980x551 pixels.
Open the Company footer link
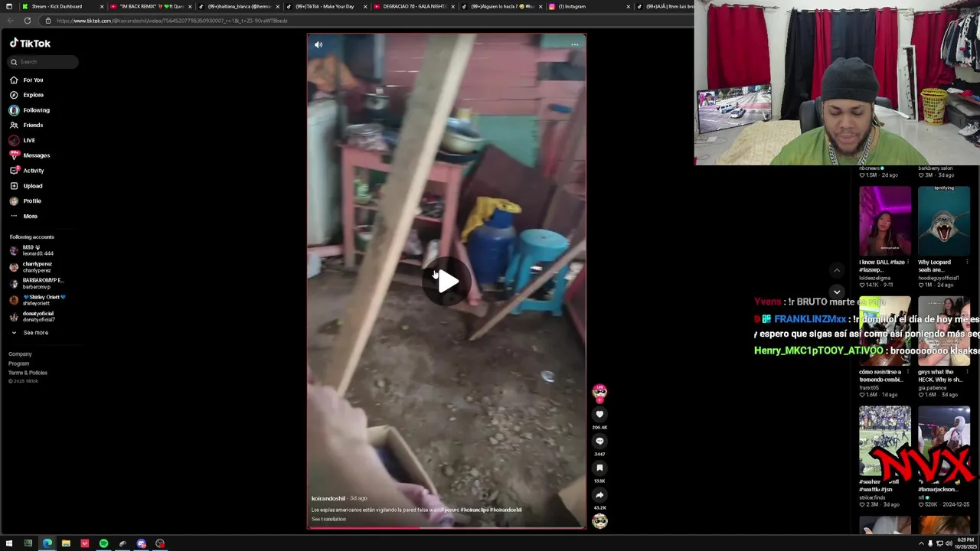click(20, 354)
